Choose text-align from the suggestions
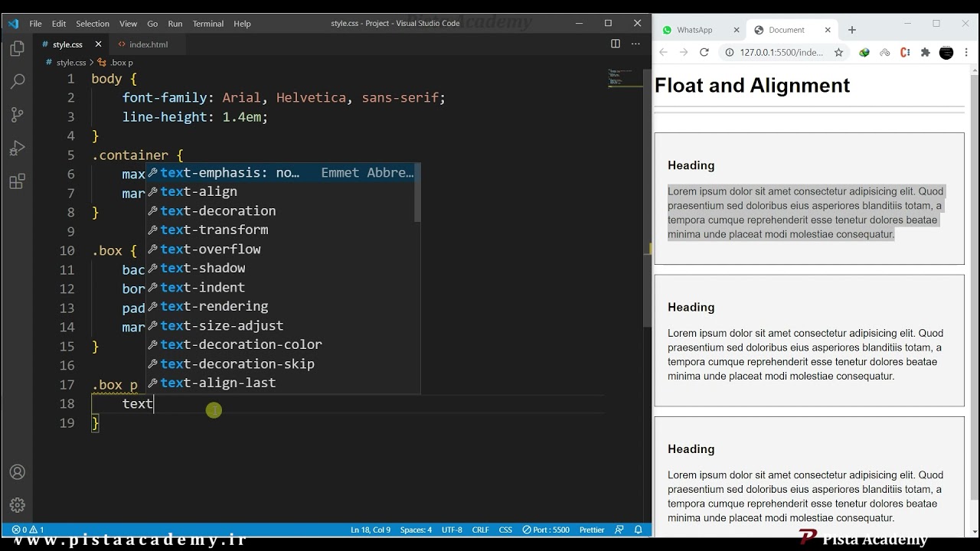 pos(283,191)
